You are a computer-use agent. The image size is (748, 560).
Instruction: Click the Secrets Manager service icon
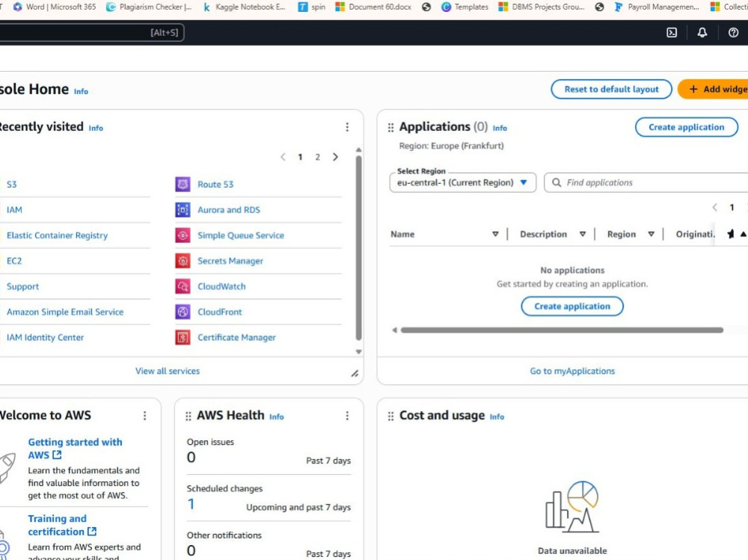(x=183, y=261)
